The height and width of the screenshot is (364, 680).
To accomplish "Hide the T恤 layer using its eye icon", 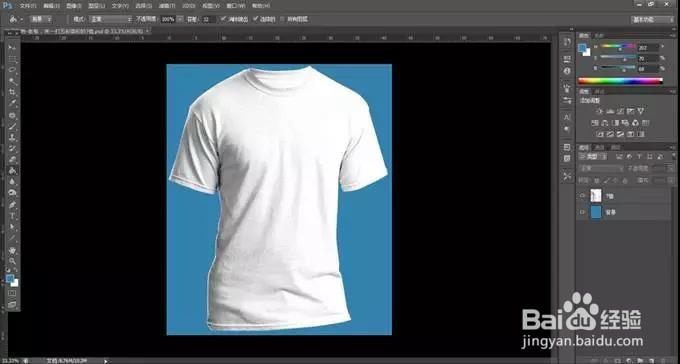I will pos(582,196).
